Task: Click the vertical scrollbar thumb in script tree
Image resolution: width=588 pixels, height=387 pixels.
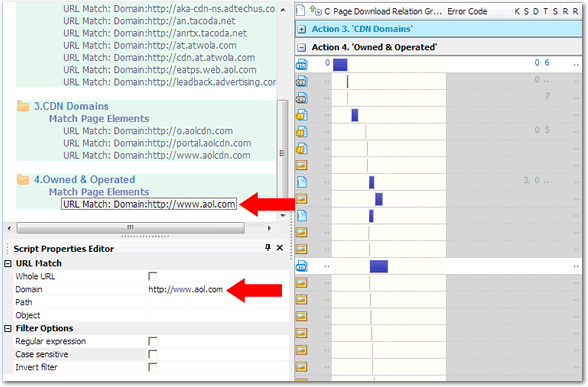Action: (282, 153)
